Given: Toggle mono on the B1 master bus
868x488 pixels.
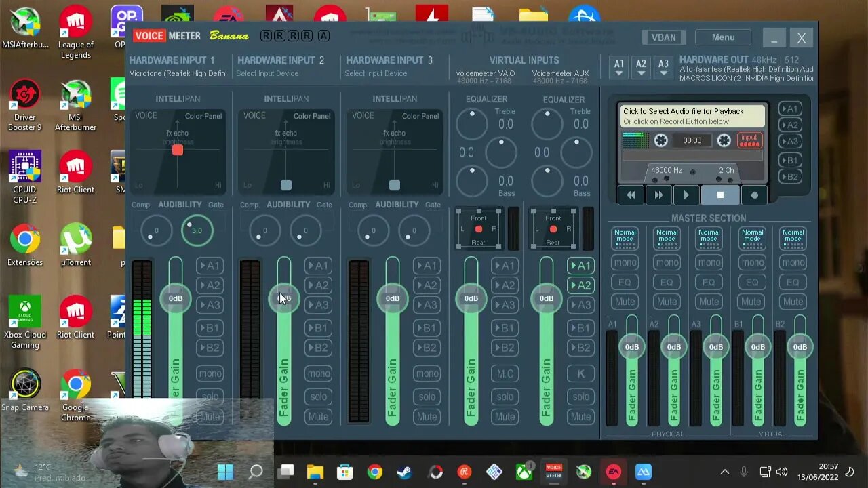Looking at the screenshot, I should point(752,262).
